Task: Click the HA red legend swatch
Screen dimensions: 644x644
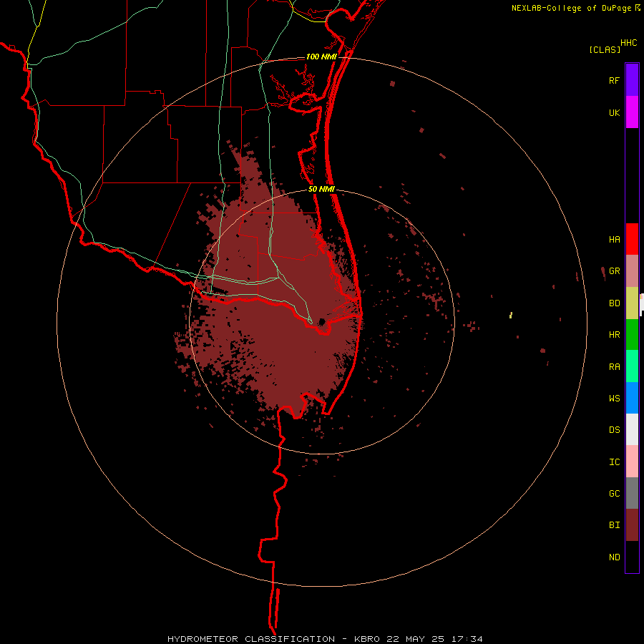Action: pyautogui.click(x=632, y=239)
